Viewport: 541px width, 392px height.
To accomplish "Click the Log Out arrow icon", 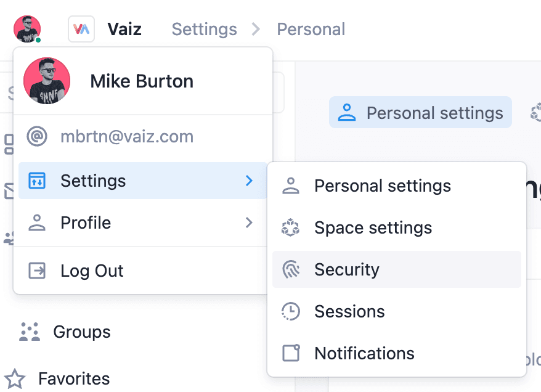I will coord(37,271).
